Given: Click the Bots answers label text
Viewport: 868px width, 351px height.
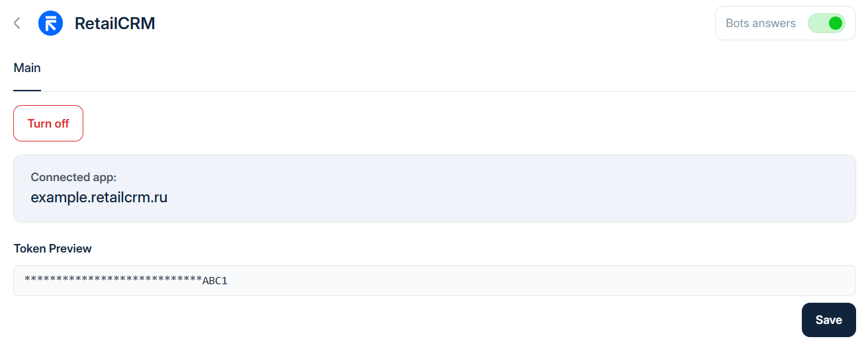Looking at the screenshot, I should click(760, 23).
